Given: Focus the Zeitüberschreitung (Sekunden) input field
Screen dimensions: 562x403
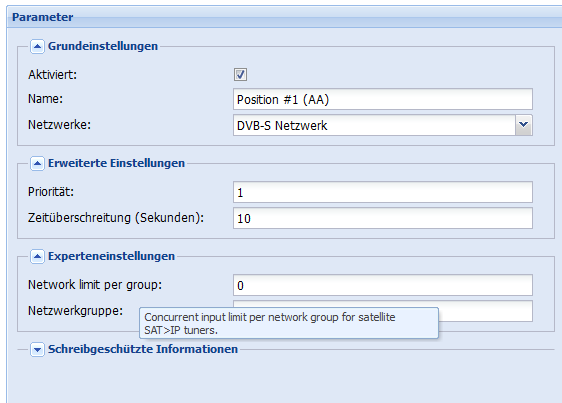Looking at the screenshot, I should point(383,218).
